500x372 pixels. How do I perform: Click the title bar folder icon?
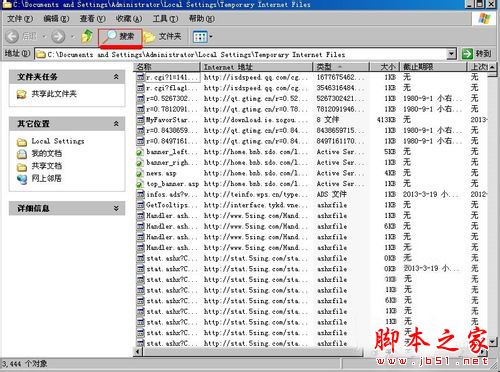pyautogui.click(x=7, y=4)
